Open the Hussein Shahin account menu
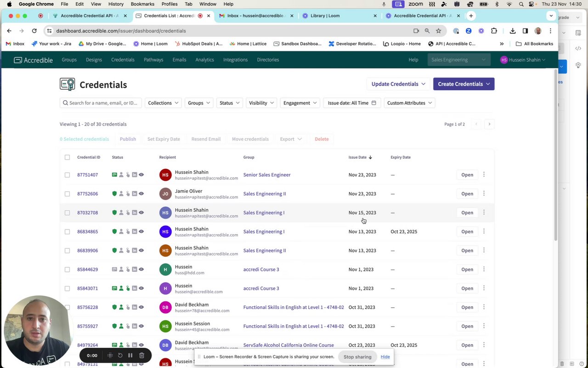The image size is (588, 368). [523, 60]
